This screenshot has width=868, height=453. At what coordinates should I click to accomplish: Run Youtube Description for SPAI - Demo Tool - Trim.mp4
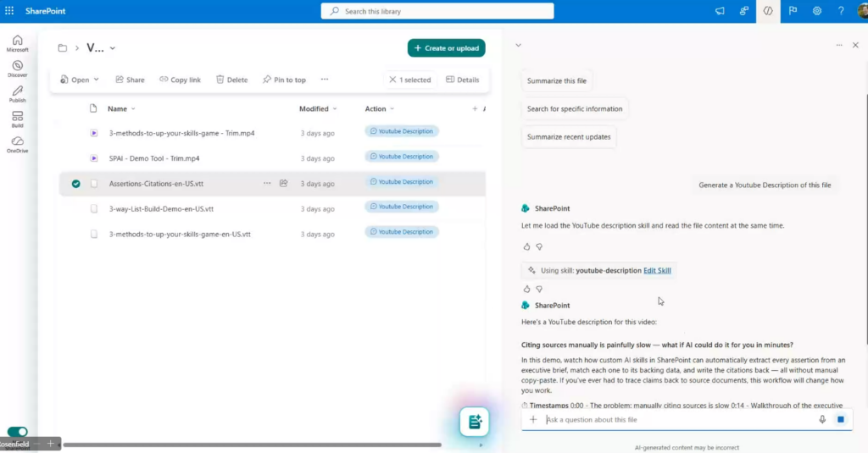coord(402,157)
